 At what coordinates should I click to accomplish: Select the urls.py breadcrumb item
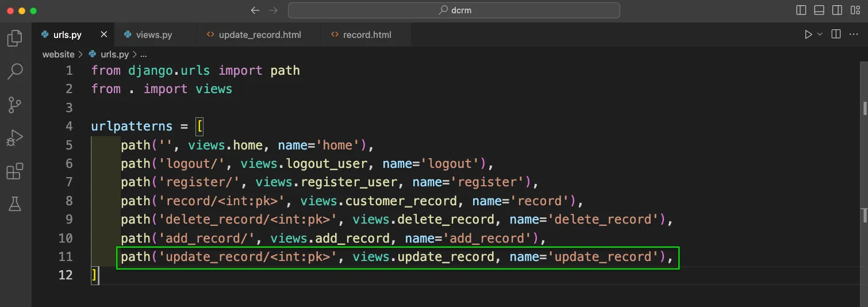coord(109,55)
